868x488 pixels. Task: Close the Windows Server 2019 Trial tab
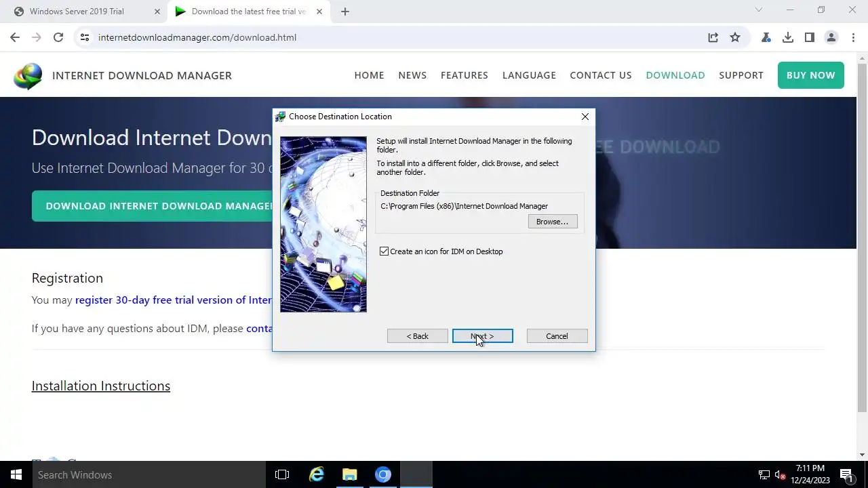pyautogui.click(x=157, y=12)
